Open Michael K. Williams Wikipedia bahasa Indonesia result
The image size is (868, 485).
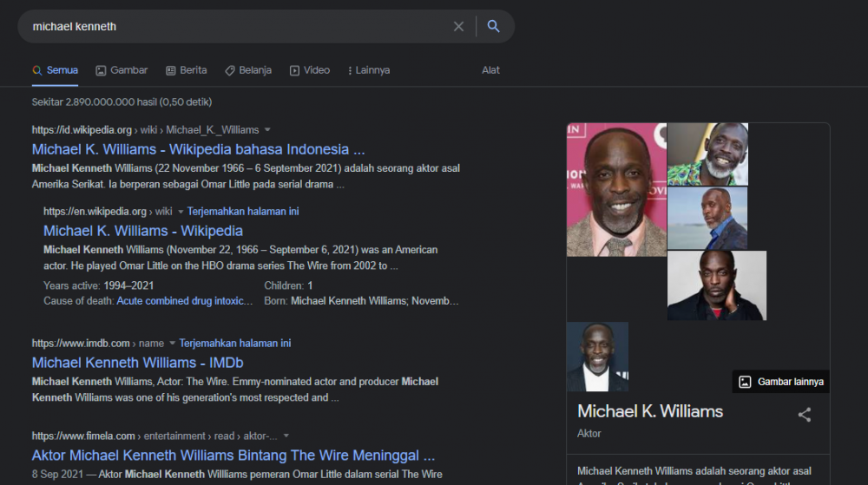pyautogui.click(x=198, y=149)
